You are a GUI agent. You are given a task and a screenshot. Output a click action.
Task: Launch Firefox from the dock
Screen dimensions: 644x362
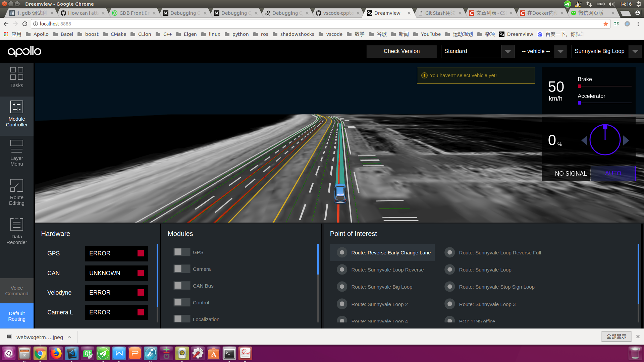click(56, 353)
